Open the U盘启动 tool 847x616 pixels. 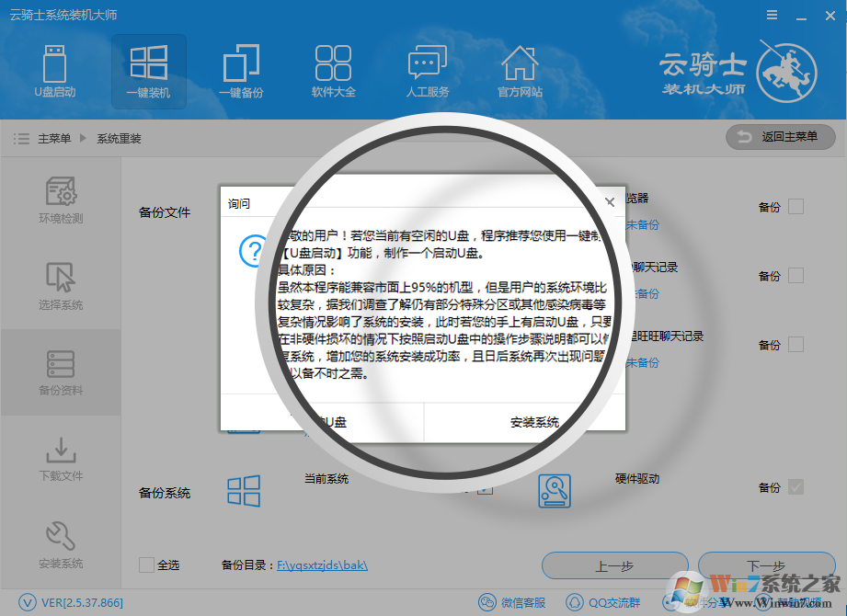(55, 72)
